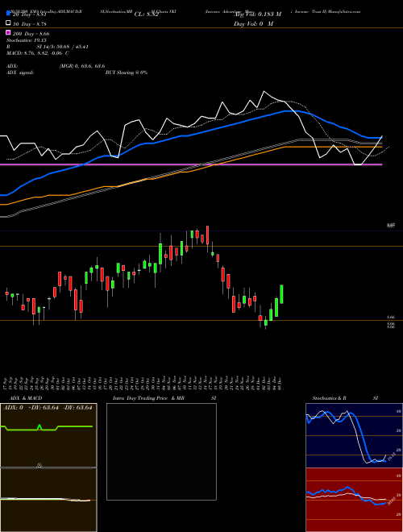This screenshot has width=403, height=532.
Task: Click the magenta 200 Day legend swatch
Action: tap(8, 32)
